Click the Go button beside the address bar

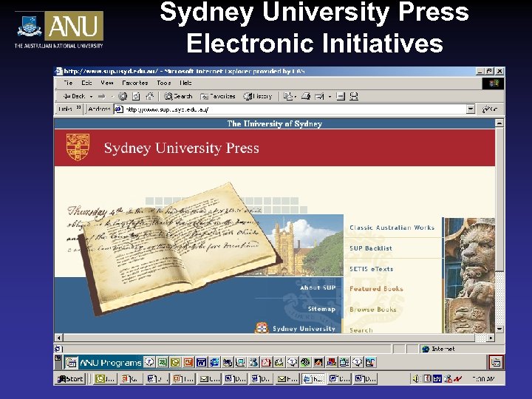(490, 109)
